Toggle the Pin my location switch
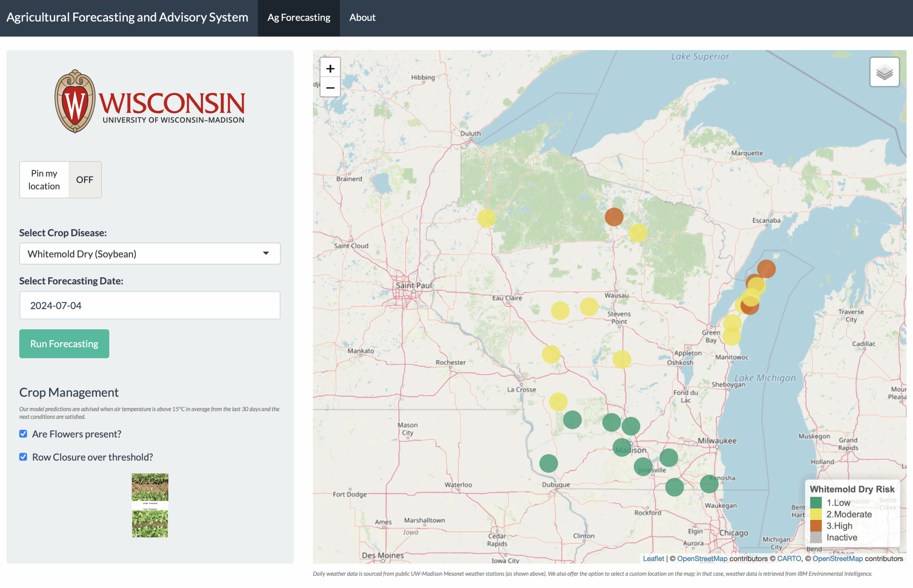 pos(60,180)
